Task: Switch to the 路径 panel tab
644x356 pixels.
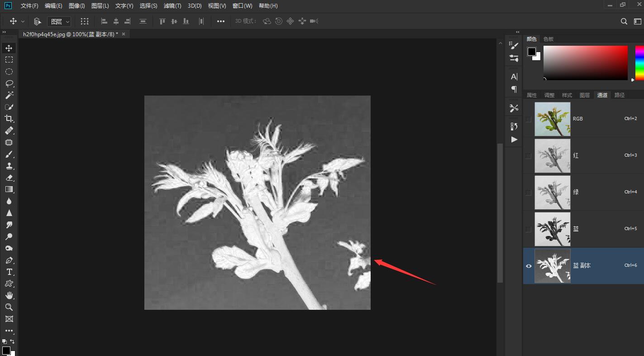Action: coord(620,95)
